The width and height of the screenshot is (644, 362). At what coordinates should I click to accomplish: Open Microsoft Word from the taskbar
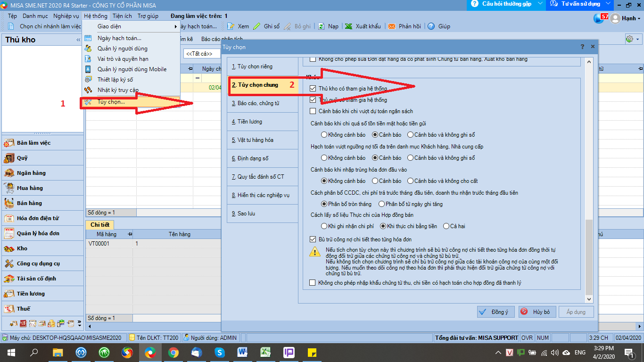pos(242,352)
